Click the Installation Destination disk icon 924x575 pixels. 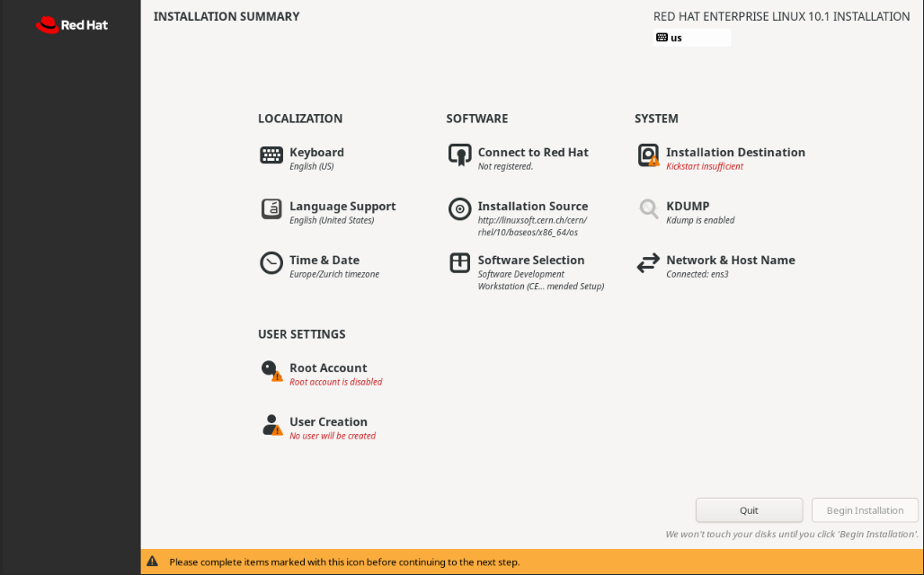coord(648,155)
